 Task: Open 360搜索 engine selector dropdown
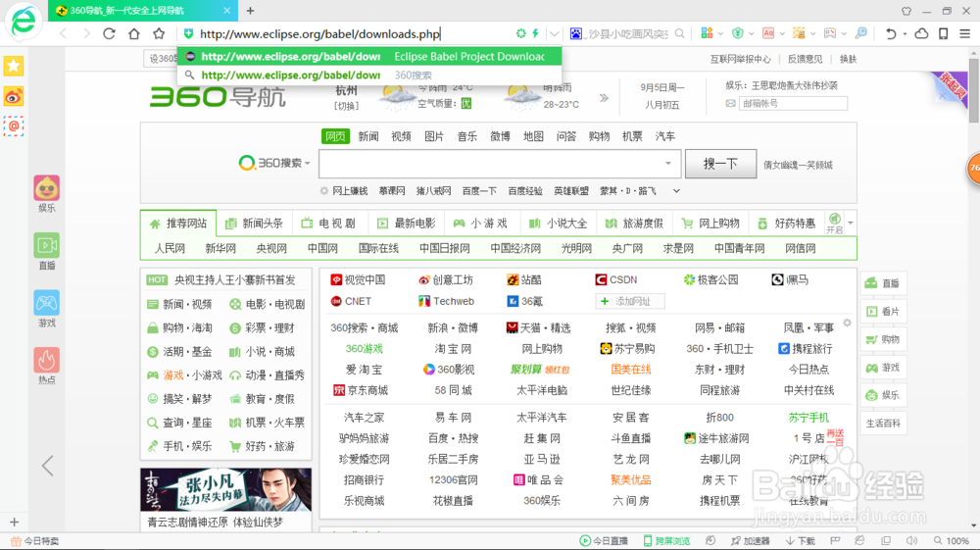pos(273,163)
